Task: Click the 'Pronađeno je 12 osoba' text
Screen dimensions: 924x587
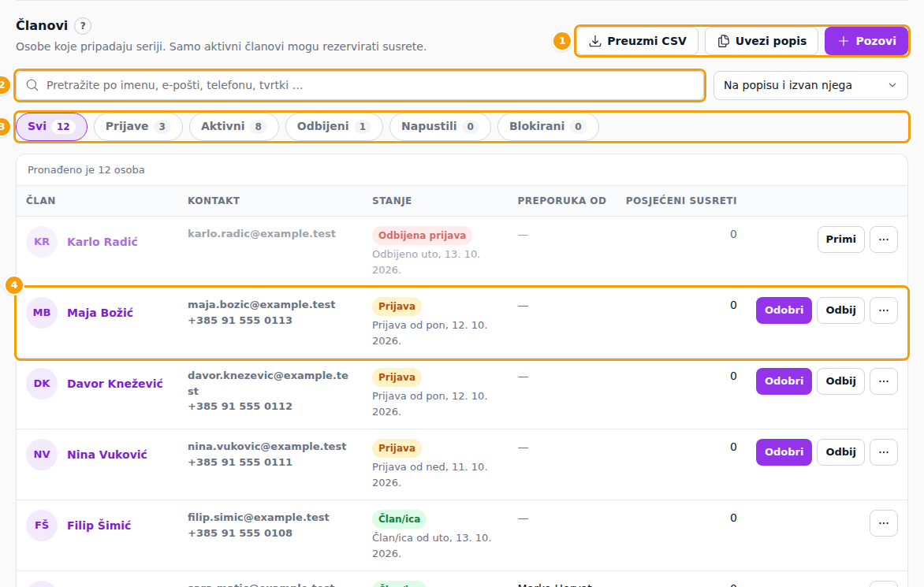Action: [86, 170]
